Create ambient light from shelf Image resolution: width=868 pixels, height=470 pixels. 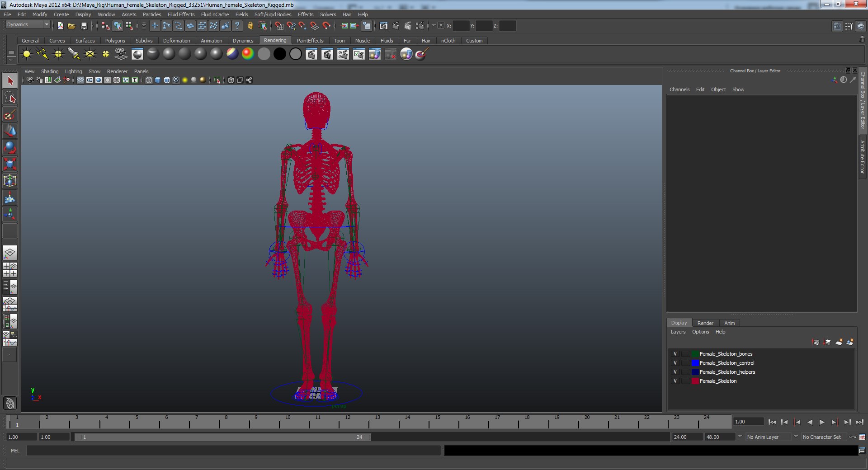tap(27, 54)
